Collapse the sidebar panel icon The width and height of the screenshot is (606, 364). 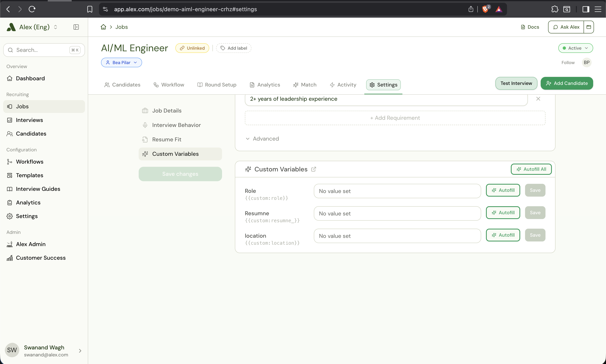pyautogui.click(x=76, y=27)
